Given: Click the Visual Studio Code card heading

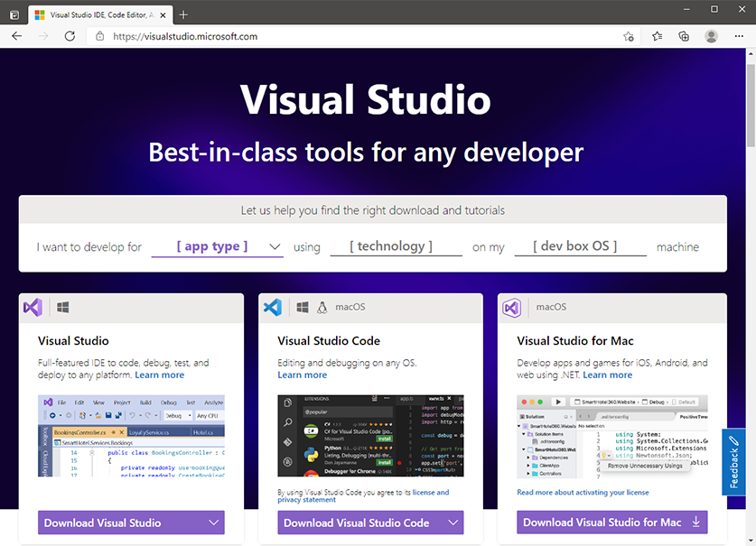Looking at the screenshot, I should (x=329, y=341).
